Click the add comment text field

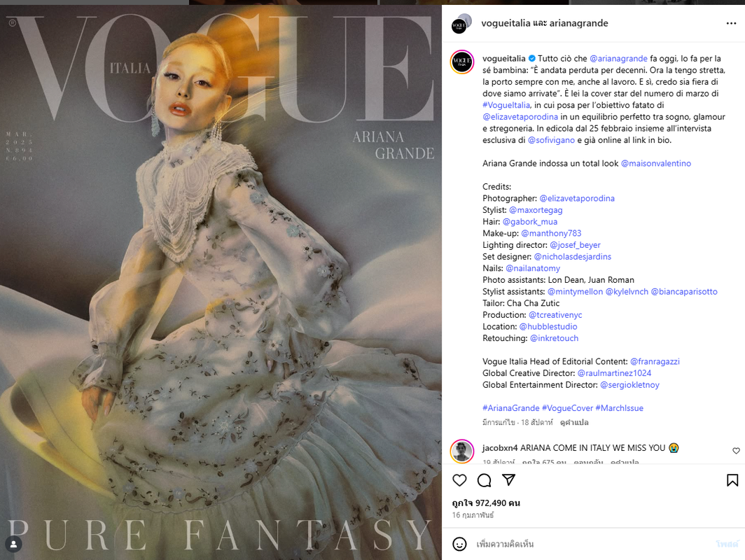(592, 544)
